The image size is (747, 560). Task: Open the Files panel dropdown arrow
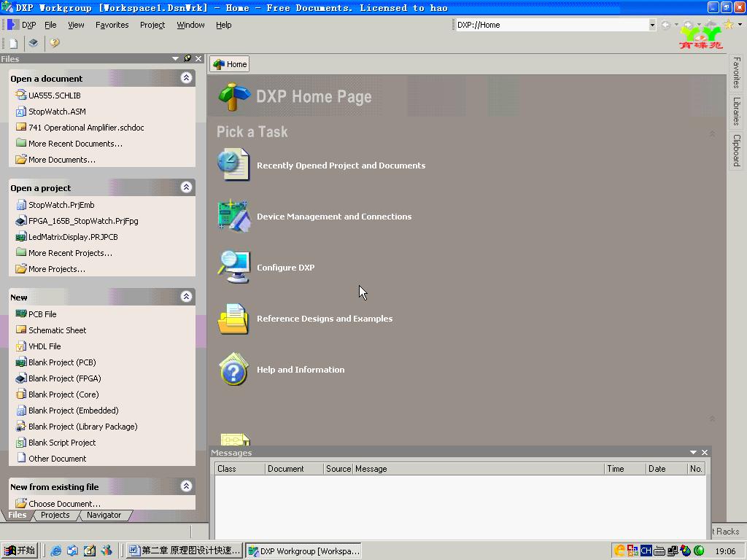coord(175,58)
